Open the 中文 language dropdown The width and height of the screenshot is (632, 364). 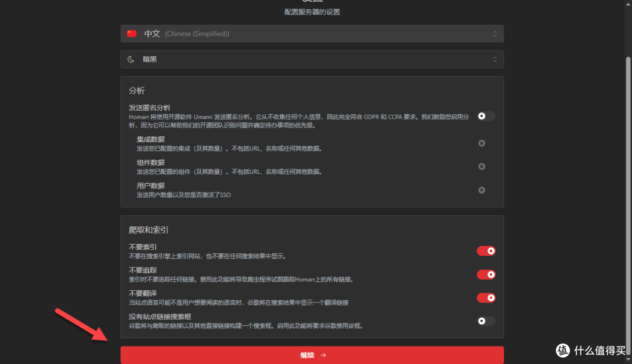tap(312, 33)
